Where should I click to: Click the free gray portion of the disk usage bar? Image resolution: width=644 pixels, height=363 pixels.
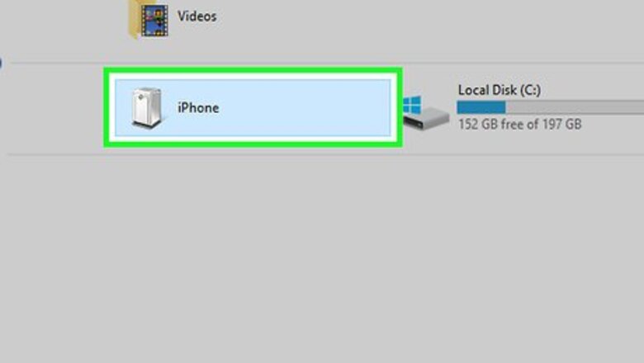(575, 107)
